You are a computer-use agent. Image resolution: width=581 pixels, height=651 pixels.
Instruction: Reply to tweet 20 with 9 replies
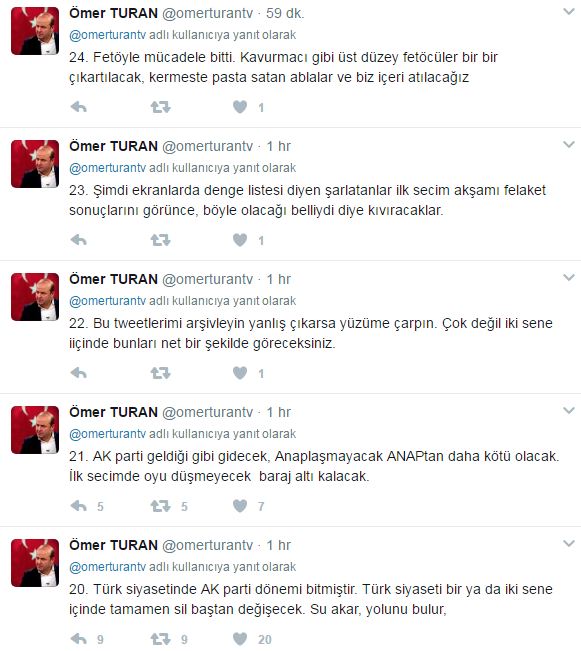click(x=78, y=639)
